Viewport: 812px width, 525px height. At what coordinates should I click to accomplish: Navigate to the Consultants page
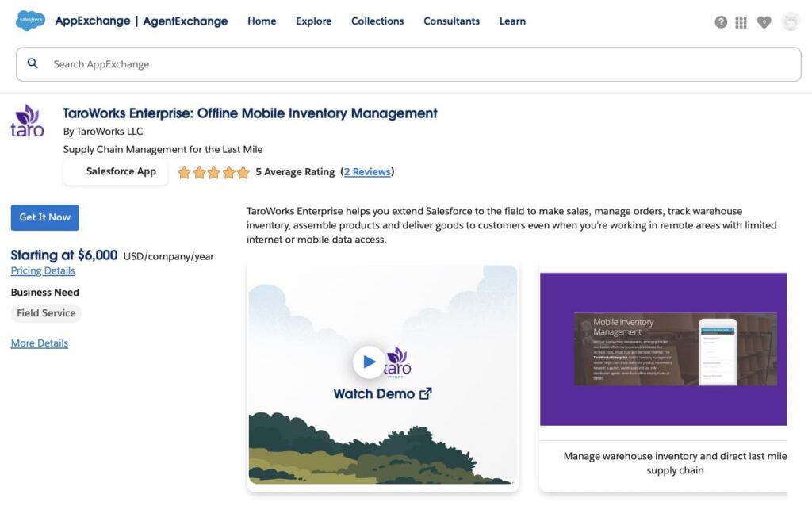tap(451, 21)
